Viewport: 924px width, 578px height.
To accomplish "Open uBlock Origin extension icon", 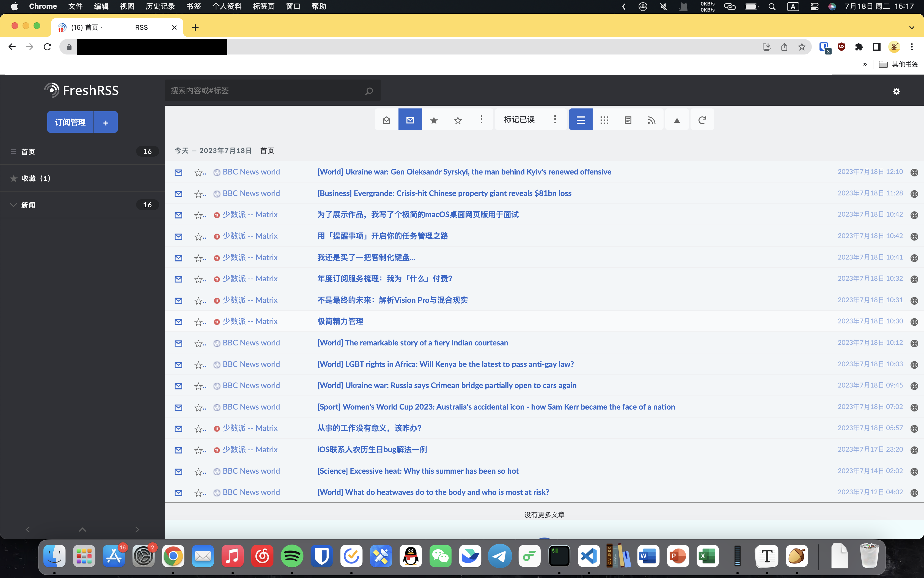I will tap(842, 47).
